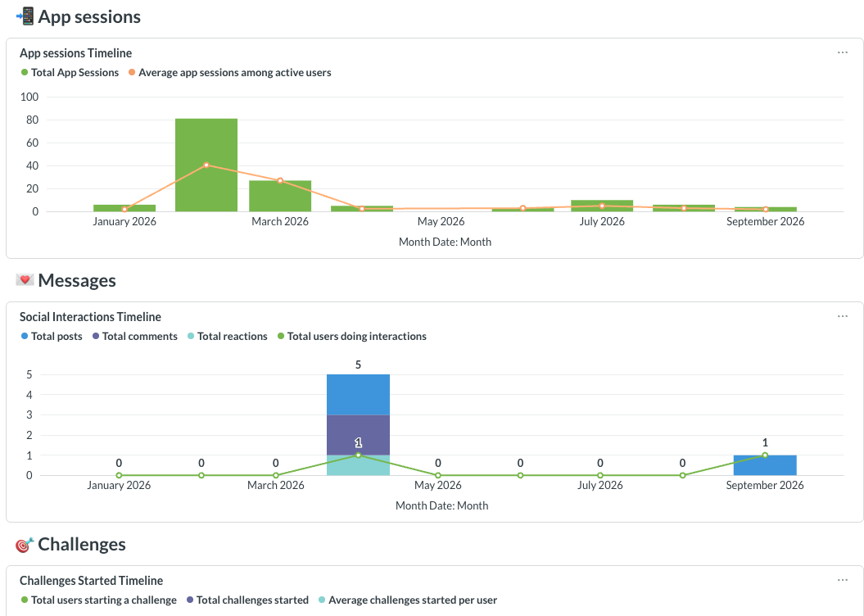Open the Challenges Started Timeline options menu

point(842,580)
